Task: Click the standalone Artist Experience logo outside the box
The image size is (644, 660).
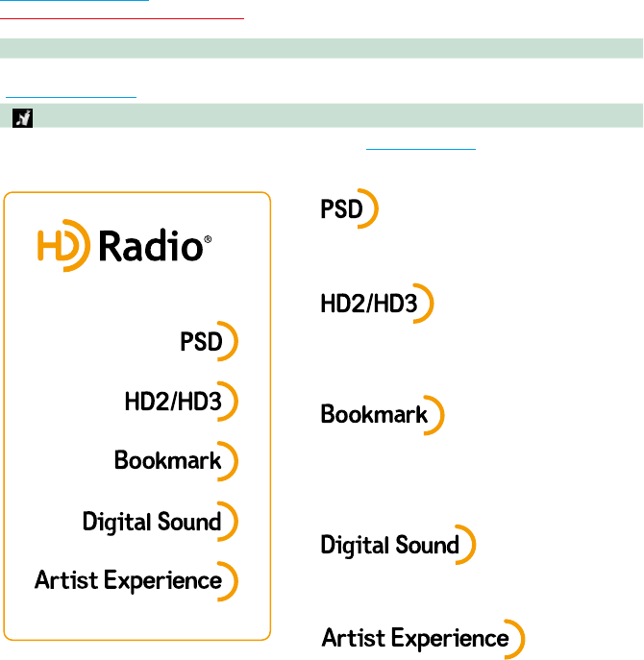Action: point(423,639)
